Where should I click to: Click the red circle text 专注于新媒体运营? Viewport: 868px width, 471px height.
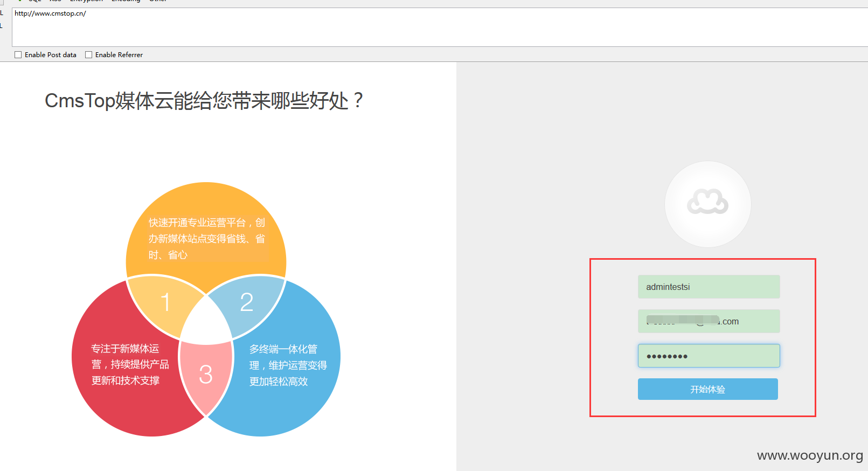130,365
